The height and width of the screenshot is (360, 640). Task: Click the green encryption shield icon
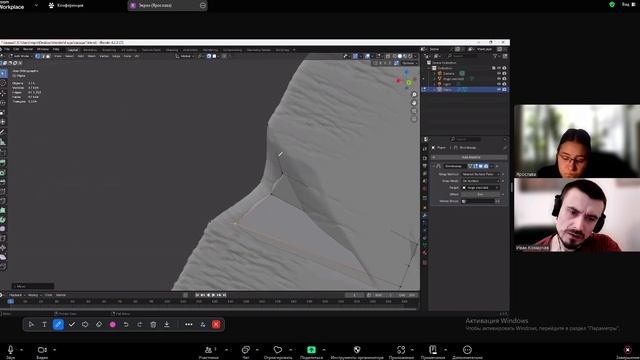tap(612, 4)
